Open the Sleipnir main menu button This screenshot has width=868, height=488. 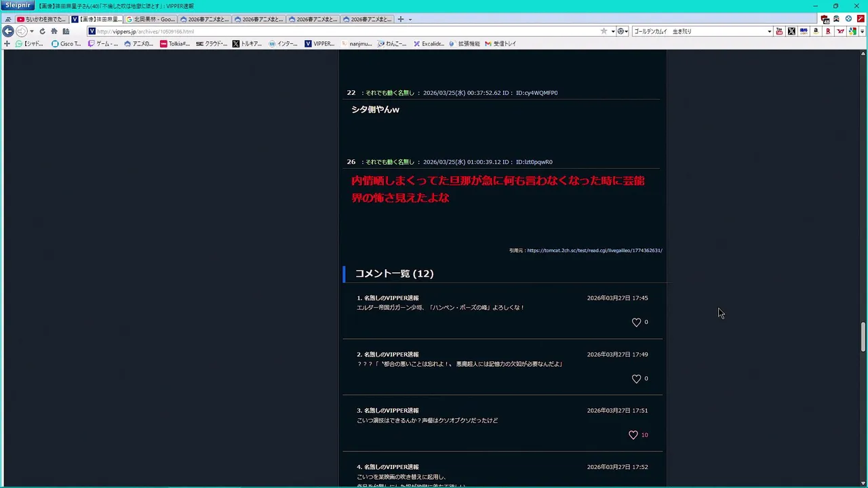(x=18, y=5)
